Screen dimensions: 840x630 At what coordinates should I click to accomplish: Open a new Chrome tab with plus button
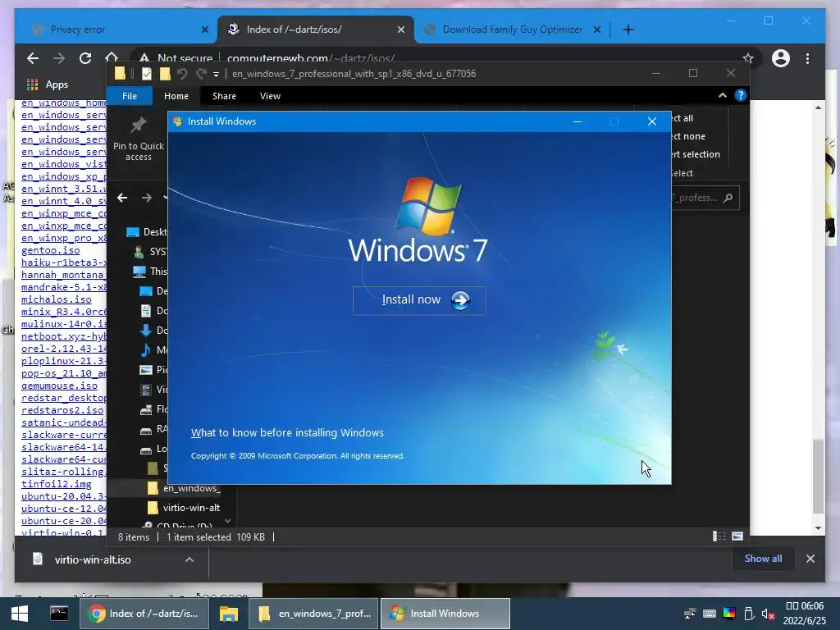coord(628,30)
